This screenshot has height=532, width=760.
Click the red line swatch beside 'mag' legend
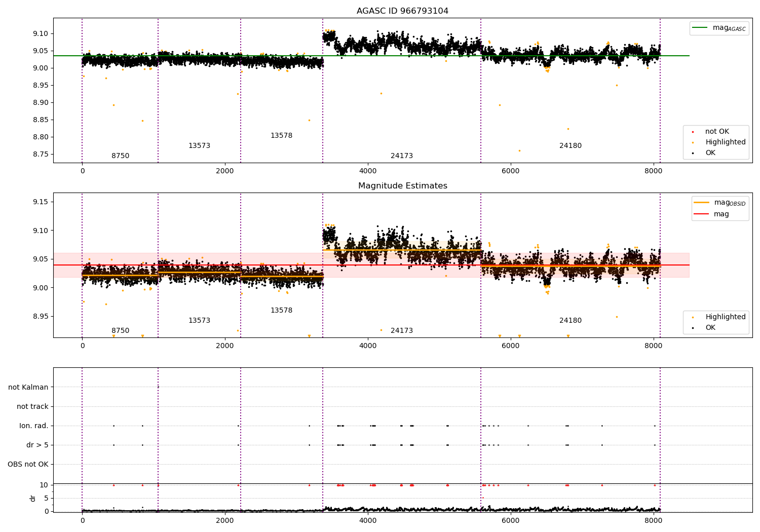701,214
